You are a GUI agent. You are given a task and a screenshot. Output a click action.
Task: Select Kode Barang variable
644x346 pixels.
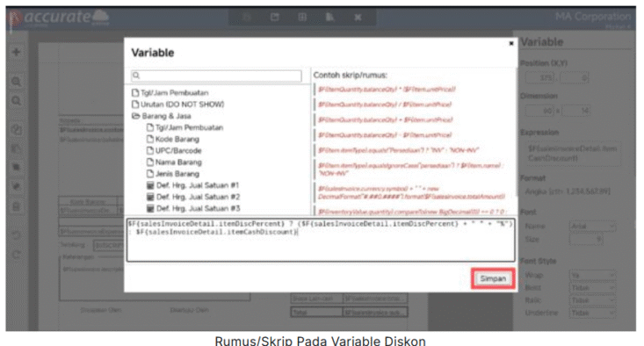point(173,139)
